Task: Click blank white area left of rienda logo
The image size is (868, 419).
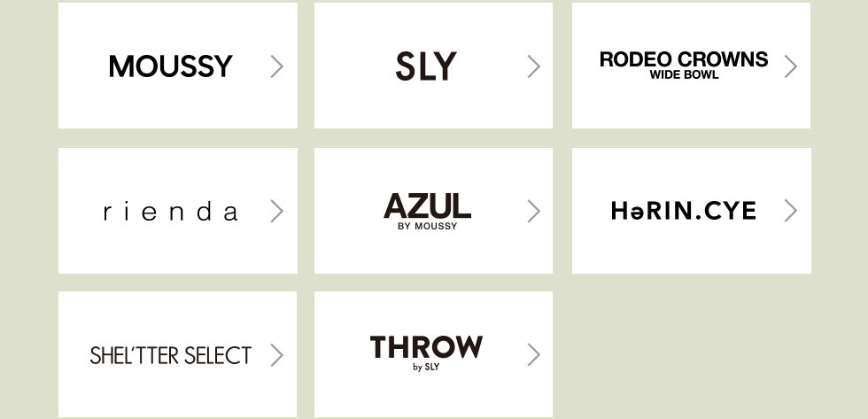Action: (80, 211)
